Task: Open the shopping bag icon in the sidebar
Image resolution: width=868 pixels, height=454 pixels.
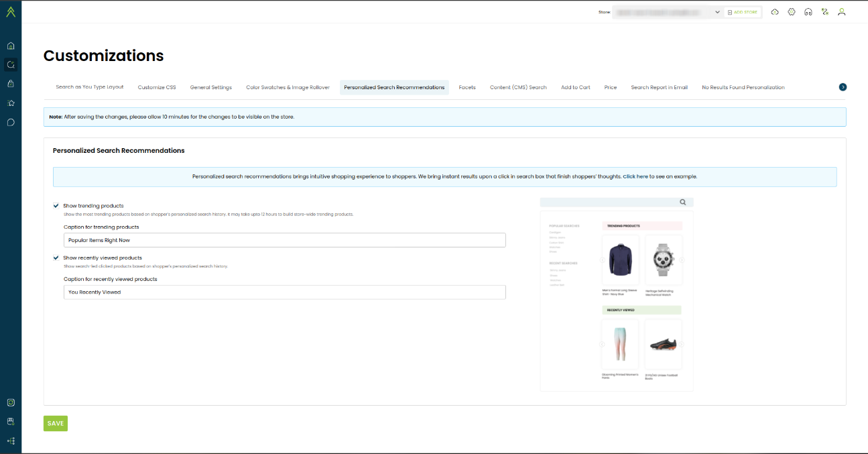Action: coord(11,84)
